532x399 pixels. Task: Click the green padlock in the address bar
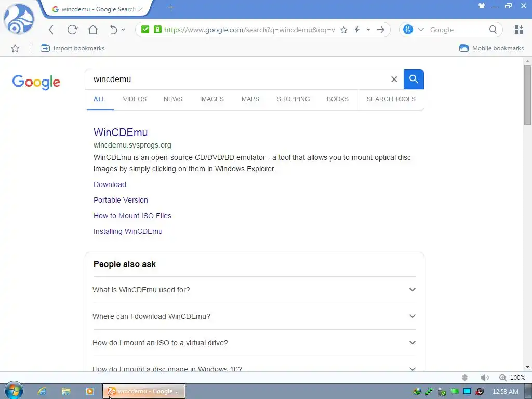point(157,30)
